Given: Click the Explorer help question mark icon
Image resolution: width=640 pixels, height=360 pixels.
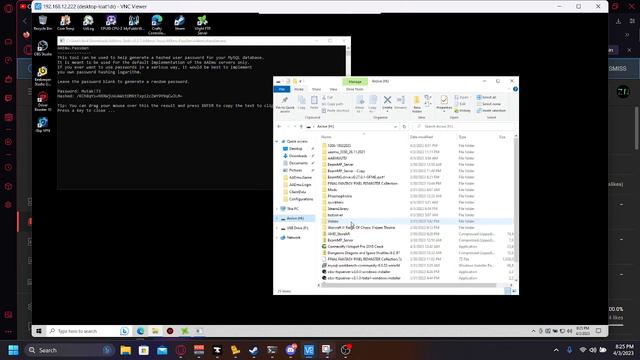Looking at the screenshot, I should (515, 89).
